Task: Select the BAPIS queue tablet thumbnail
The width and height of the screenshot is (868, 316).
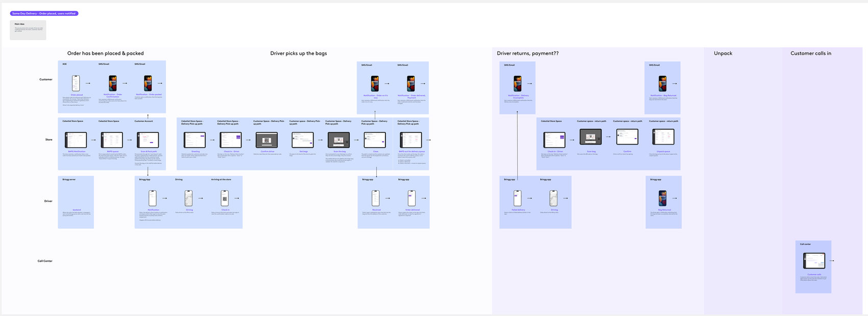Action: tap(112, 140)
